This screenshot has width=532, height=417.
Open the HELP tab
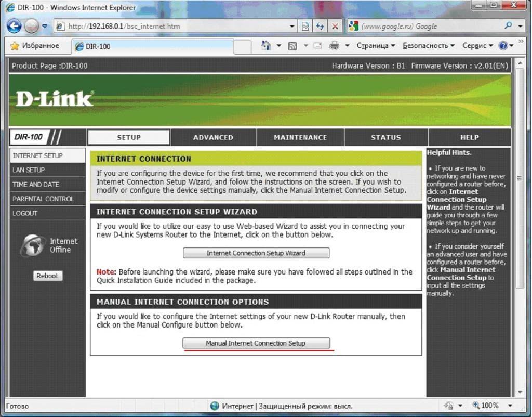pyautogui.click(x=470, y=138)
